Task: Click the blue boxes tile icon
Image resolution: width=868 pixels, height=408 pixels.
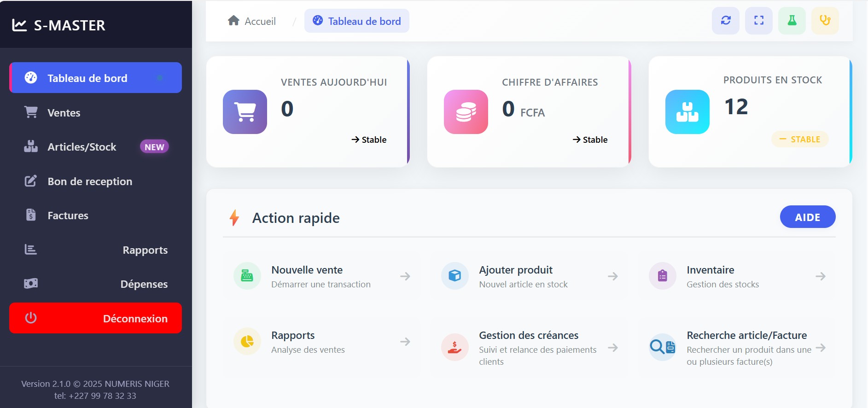Action: coord(687,112)
